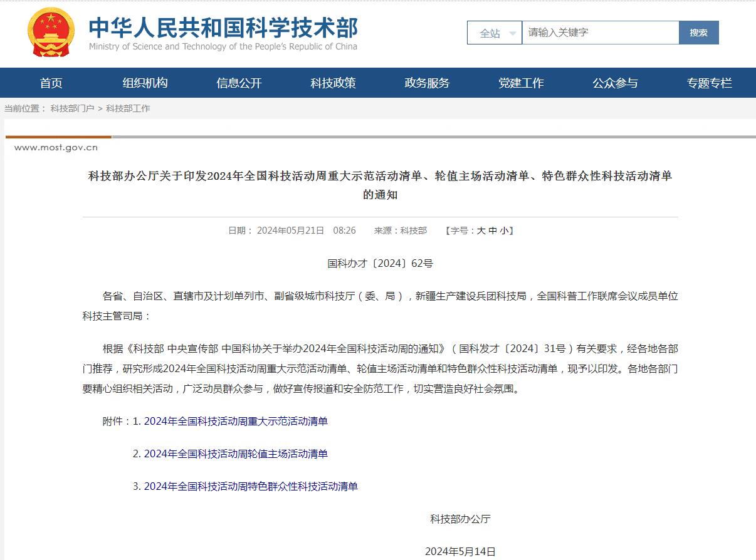Open the 科技政策 menu item
The image size is (756, 560).
coord(333,83)
